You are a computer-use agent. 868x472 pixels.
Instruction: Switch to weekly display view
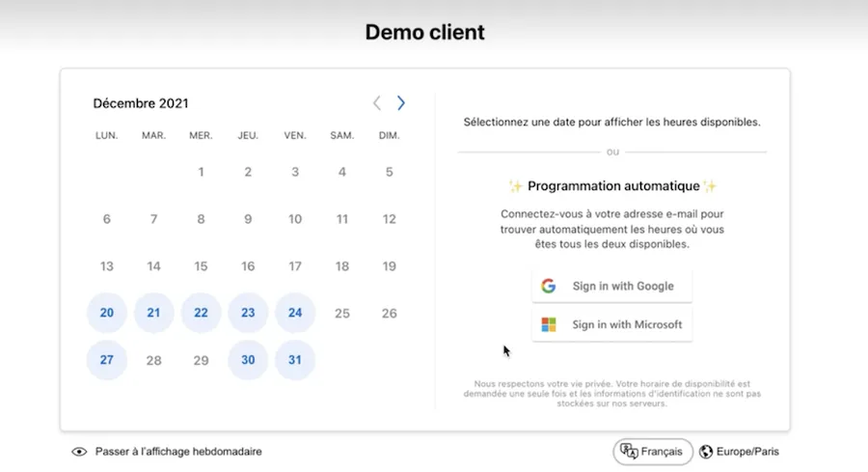click(177, 452)
